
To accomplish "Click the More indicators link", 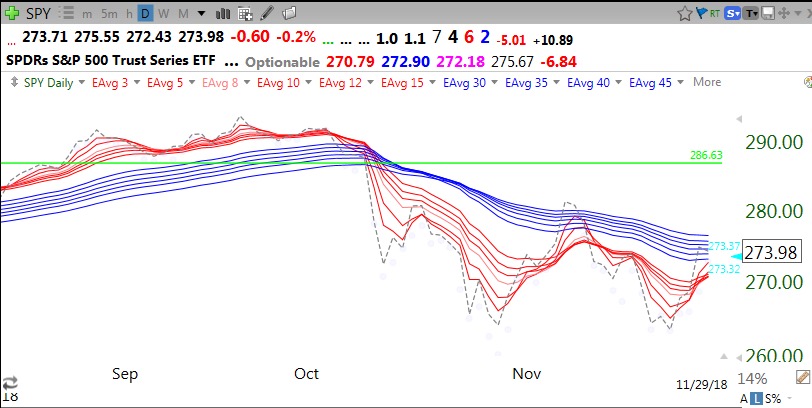I will click(x=707, y=82).
